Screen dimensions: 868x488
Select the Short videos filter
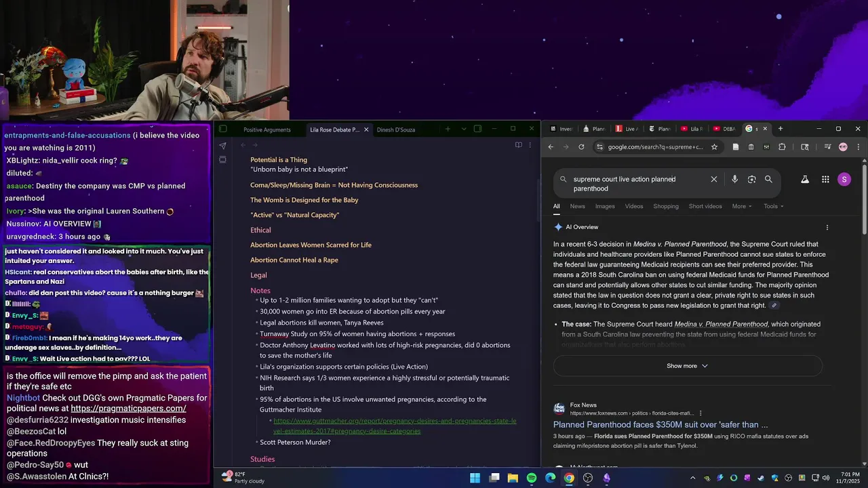pyautogui.click(x=705, y=206)
